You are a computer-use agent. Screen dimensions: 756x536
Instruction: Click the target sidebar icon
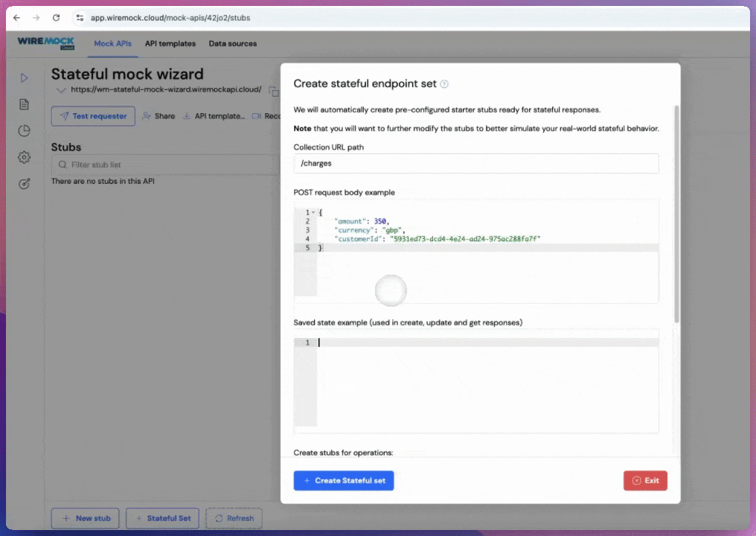point(24,184)
